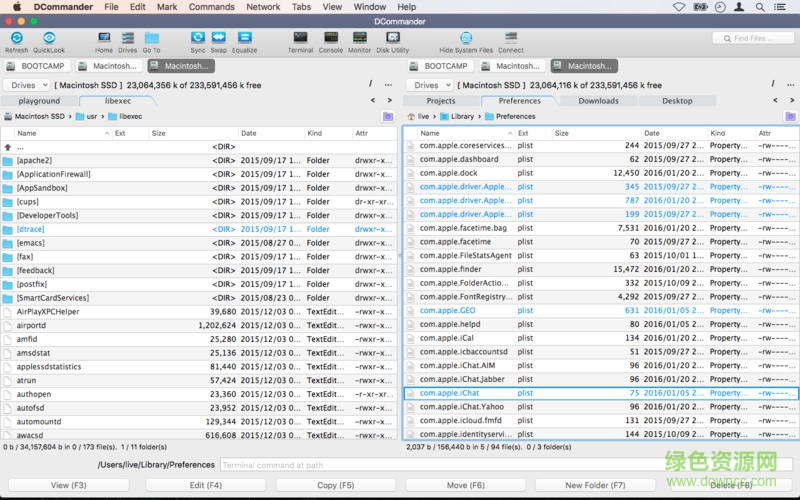Viewport: 800px width, 500px height.
Task: Select the playground tab in the left panel
Action: 39,101
